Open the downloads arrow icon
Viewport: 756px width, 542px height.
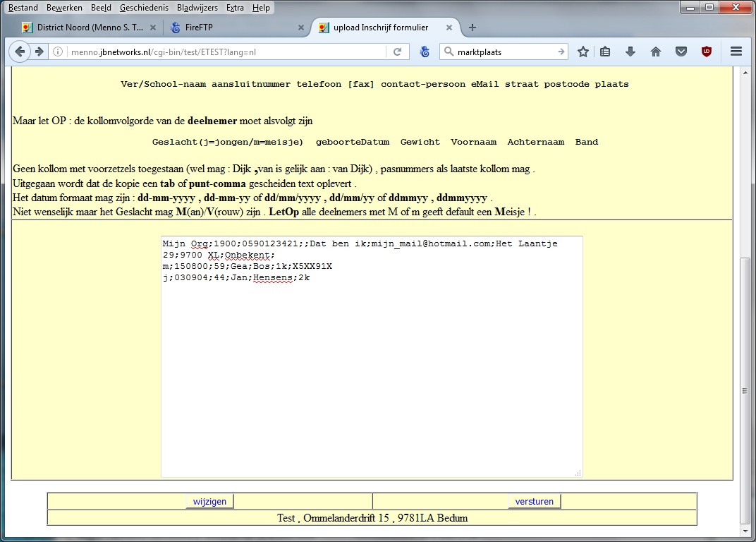pyautogui.click(x=630, y=52)
